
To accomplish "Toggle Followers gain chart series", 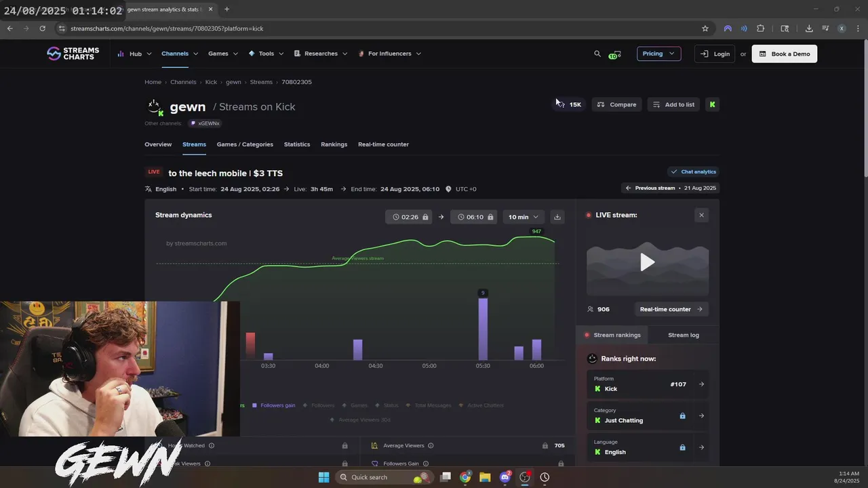I will (273, 405).
